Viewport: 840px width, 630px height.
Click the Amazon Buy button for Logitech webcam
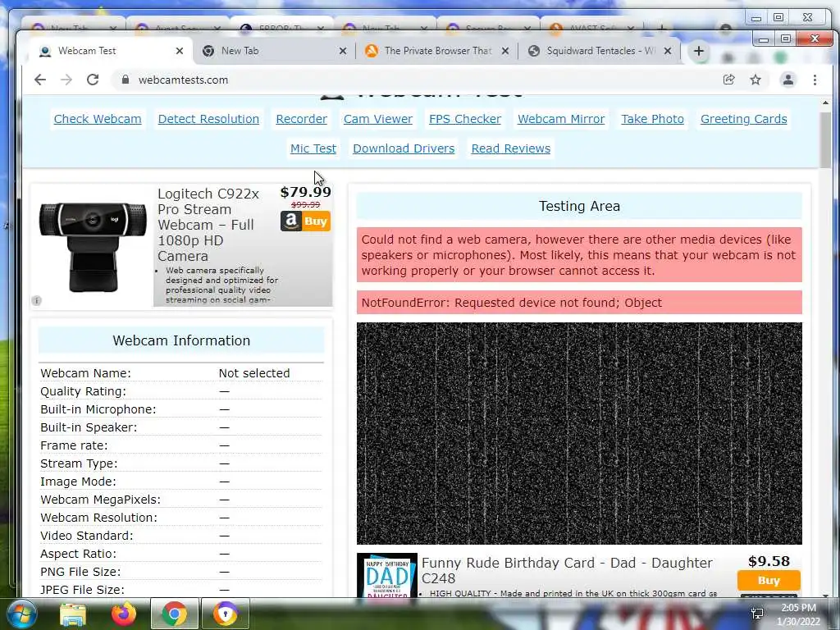click(x=305, y=221)
